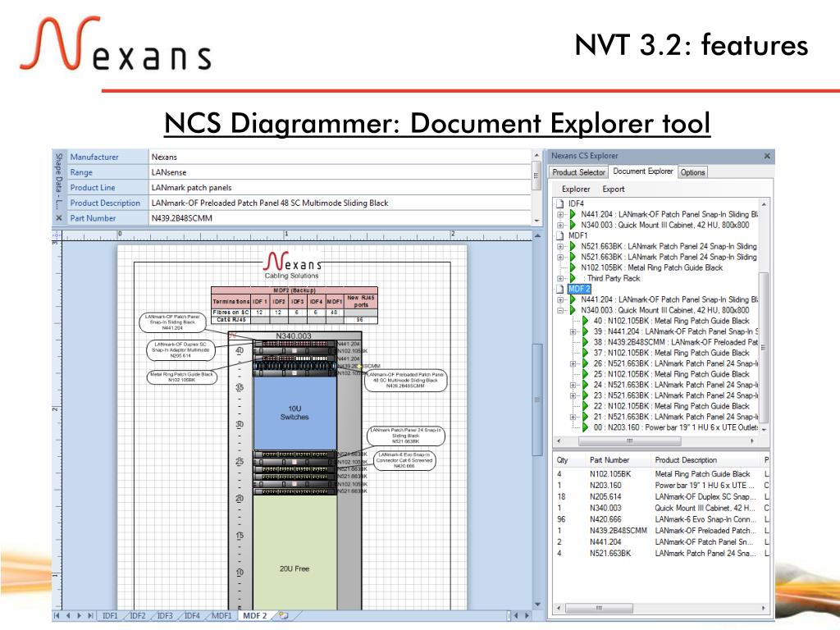Click the Product Description field in Shape Data

click(x=340, y=203)
